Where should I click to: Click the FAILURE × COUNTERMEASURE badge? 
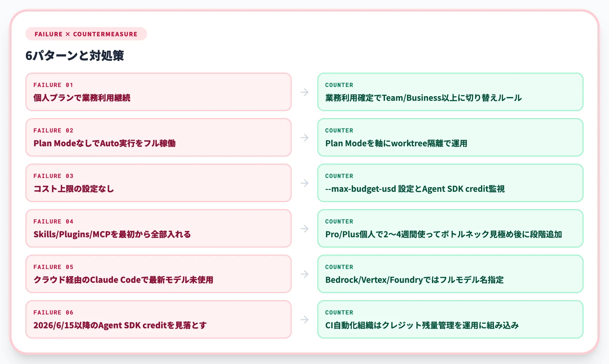86,34
